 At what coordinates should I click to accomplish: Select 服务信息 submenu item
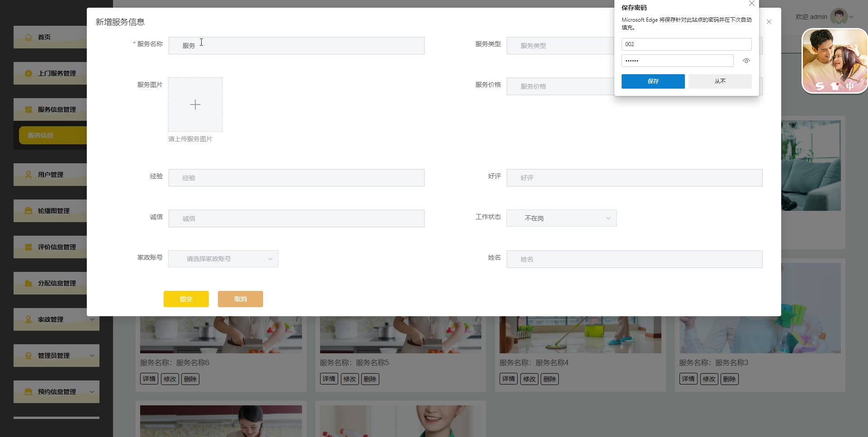[x=53, y=135]
